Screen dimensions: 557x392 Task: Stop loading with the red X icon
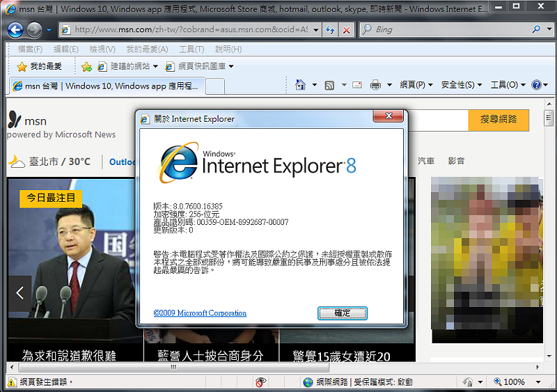pyautogui.click(x=346, y=30)
